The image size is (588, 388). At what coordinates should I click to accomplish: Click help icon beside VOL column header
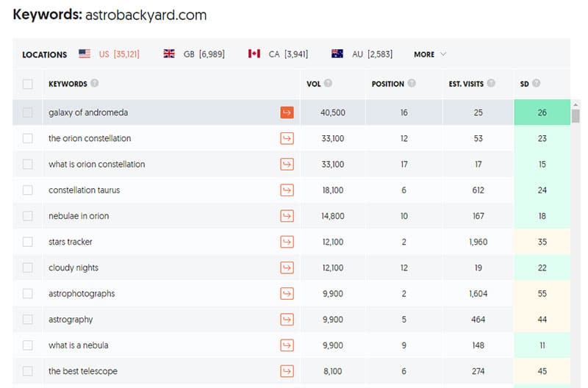[328, 83]
